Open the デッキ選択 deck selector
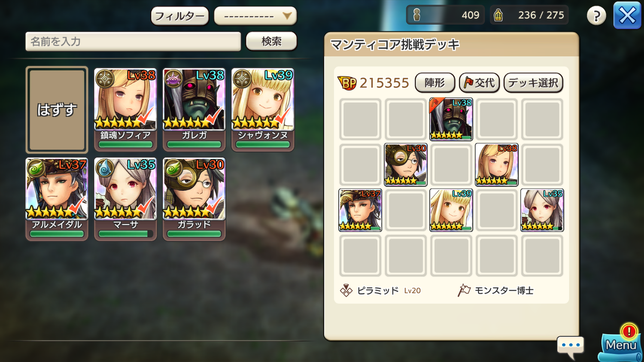The image size is (644, 362). pos(533,82)
